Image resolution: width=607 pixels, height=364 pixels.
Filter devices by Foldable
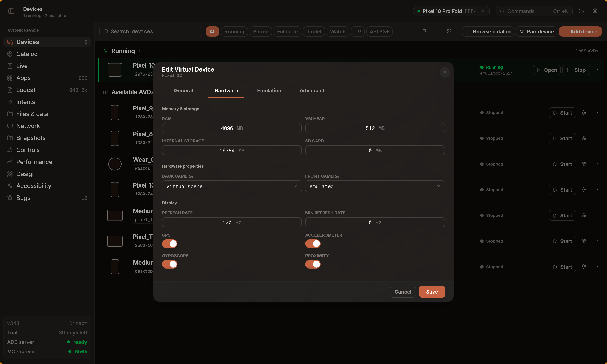[x=287, y=32]
